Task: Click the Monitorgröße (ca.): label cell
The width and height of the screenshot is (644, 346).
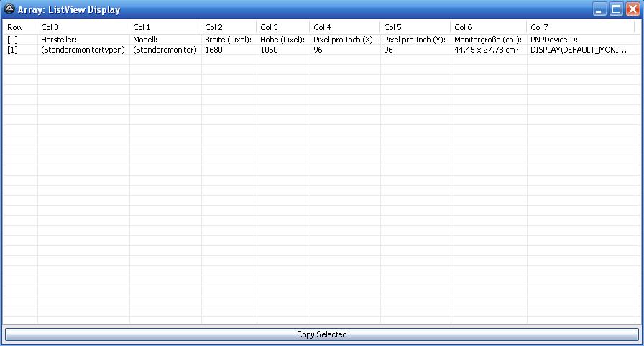Action: tap(487, 40)
